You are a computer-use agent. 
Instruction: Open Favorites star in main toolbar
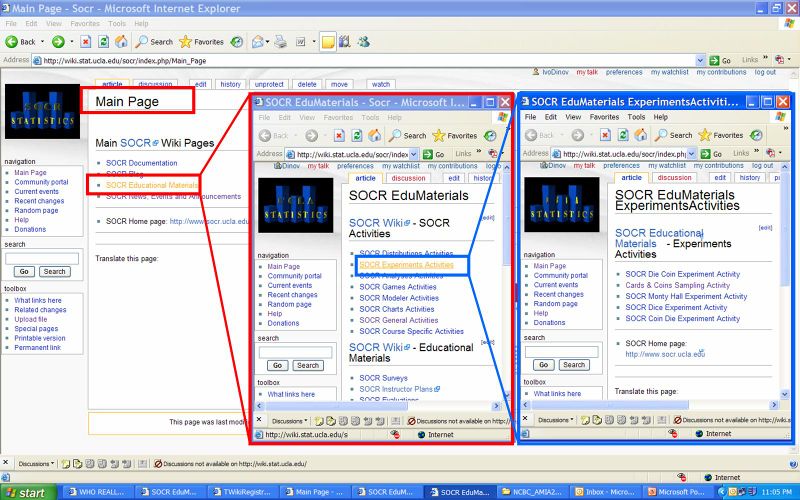[x=202, y=42]
